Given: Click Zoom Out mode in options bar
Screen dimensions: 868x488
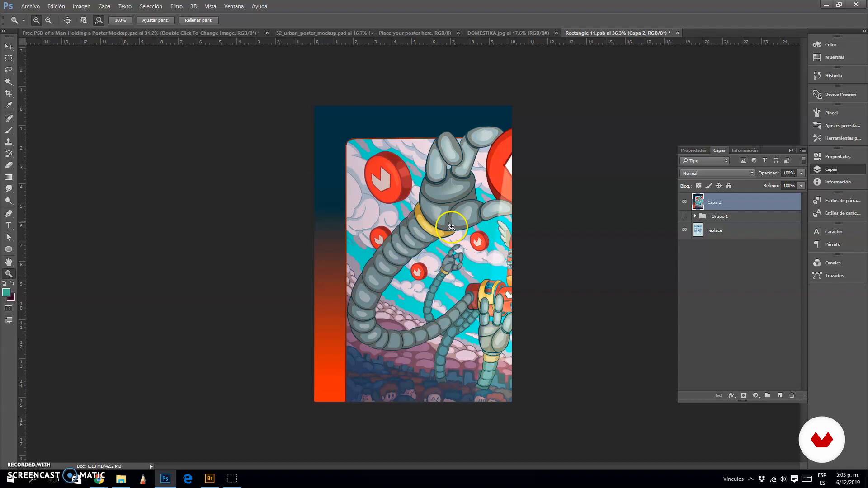Looking at the screenshot, I should [x=48, y=20].
